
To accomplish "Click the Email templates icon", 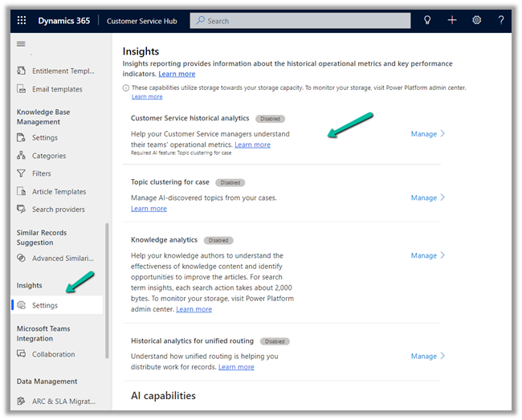I will pos(22,89).
